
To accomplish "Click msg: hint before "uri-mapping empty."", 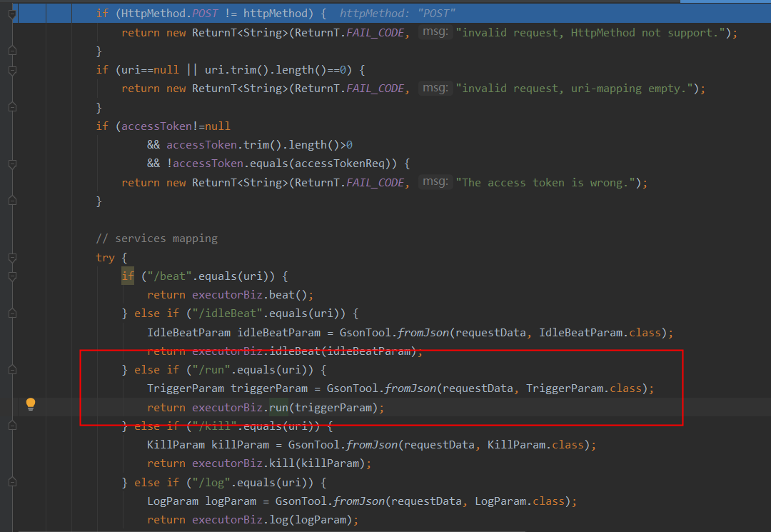I will click(x=435, y=88).
